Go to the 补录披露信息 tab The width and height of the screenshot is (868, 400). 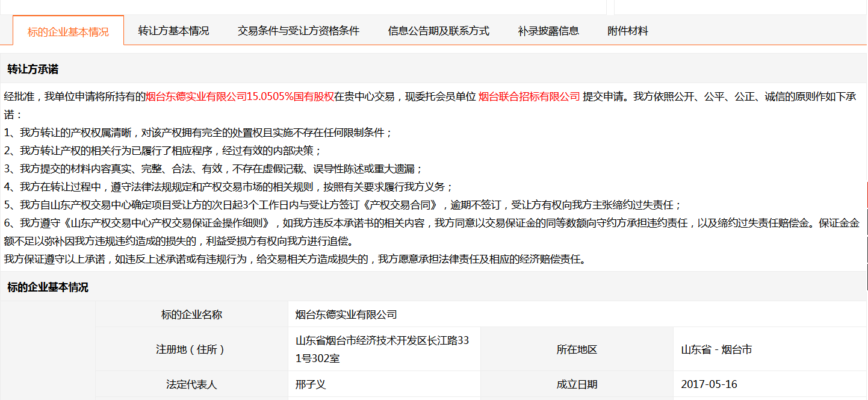click(548, 31)
